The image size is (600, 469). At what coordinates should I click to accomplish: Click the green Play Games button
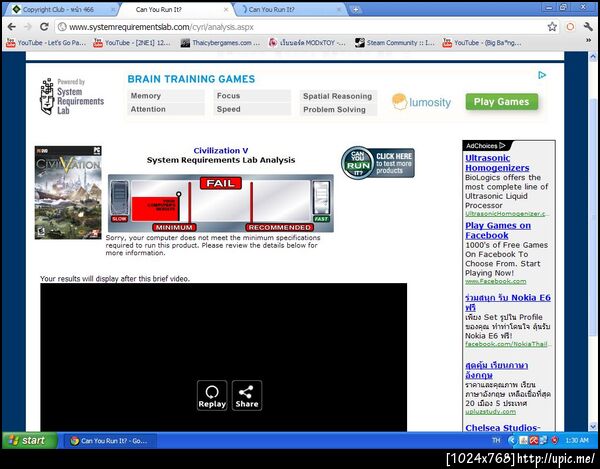click(x=502, y=102)
